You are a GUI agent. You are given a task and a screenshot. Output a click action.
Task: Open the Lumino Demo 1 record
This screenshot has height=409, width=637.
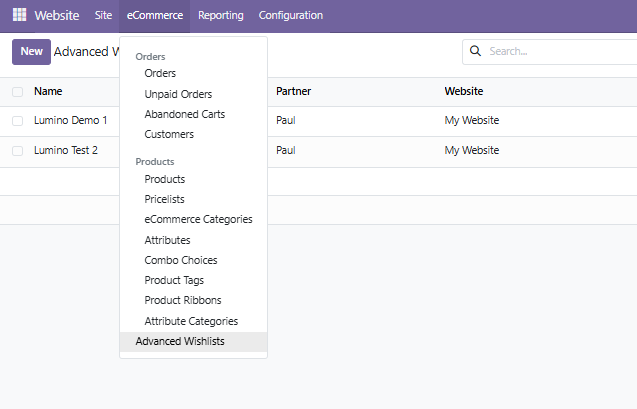[x=71, y=120]
